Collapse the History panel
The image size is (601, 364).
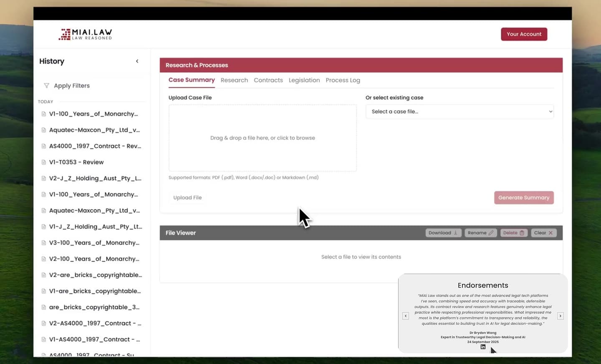137,61
